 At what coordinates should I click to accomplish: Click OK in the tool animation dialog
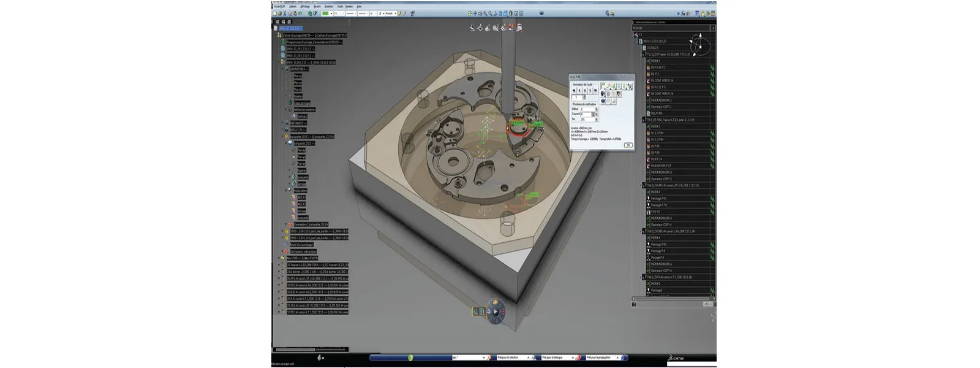tap(628, 145)
